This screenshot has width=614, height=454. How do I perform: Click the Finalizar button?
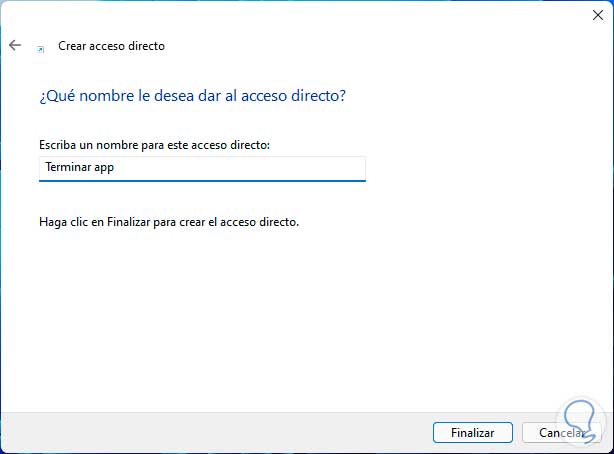click(x=473, y=433)
